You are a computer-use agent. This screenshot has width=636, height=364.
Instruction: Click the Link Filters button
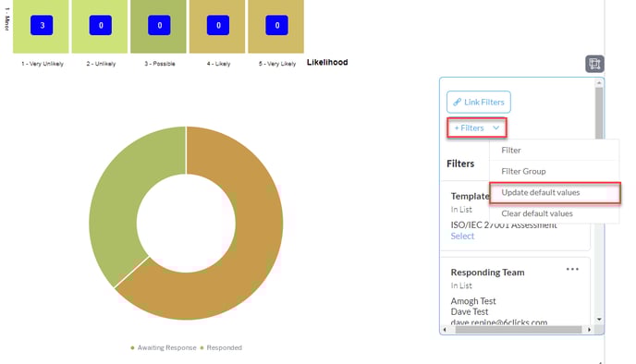[479, 103]
